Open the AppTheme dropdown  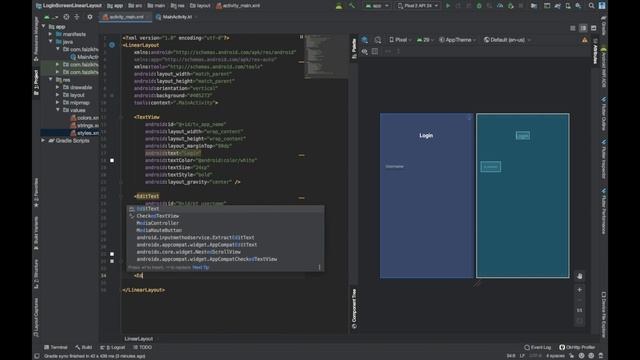coord(457,40)
